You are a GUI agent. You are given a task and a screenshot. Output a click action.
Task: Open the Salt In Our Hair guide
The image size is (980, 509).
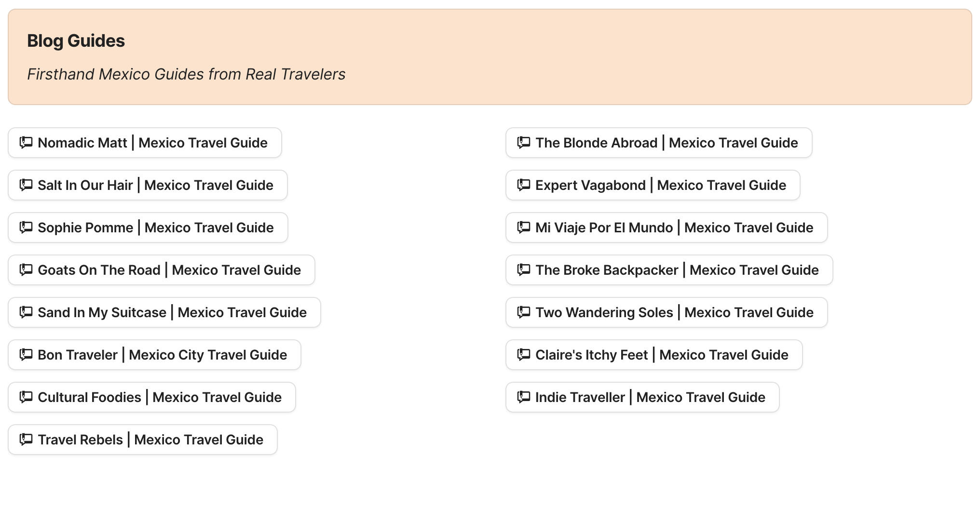pyautogui.click(x=147, y=185)
